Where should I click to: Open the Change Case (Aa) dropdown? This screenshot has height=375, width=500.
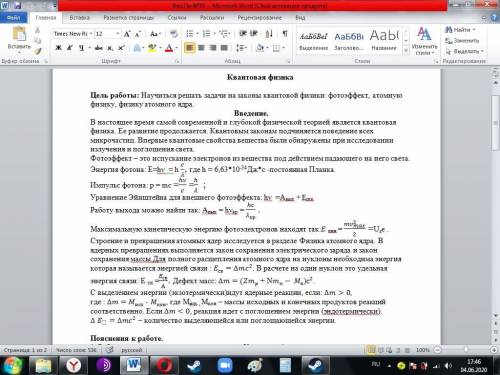pyautogui.click(x=155, y=34)
